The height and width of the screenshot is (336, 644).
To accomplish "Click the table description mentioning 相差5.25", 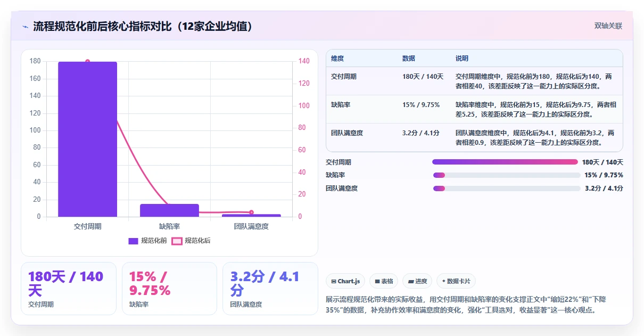I will pos(537,109).
